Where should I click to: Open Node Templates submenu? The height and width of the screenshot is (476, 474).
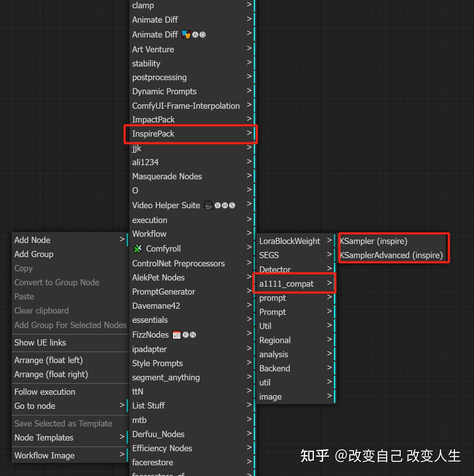pyautogui.click(x=70, y=437)
